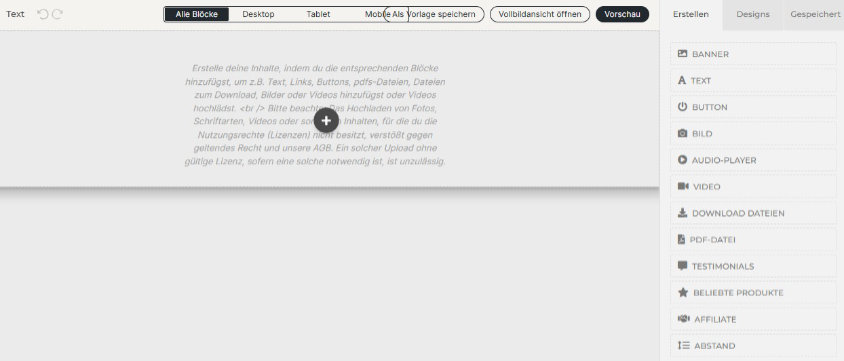The image size is (844, 361).
Task: Add a BILD block
Action: [x=753, y=133]
